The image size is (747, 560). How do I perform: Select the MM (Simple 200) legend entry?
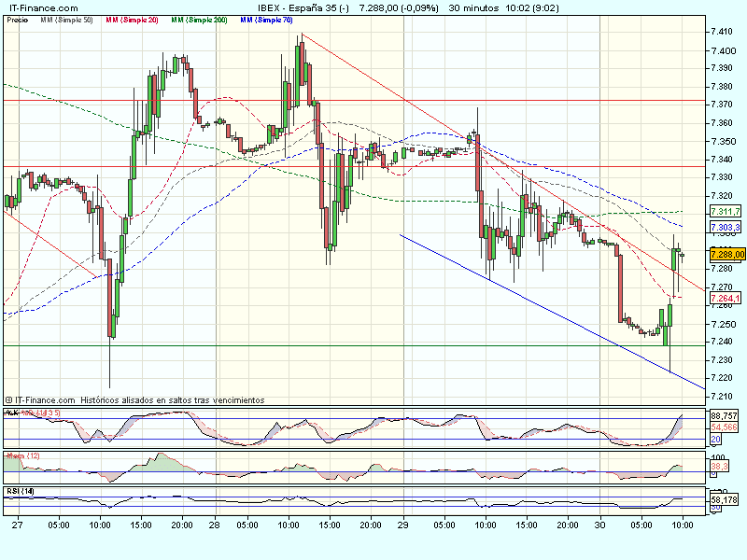pos(199,20)
